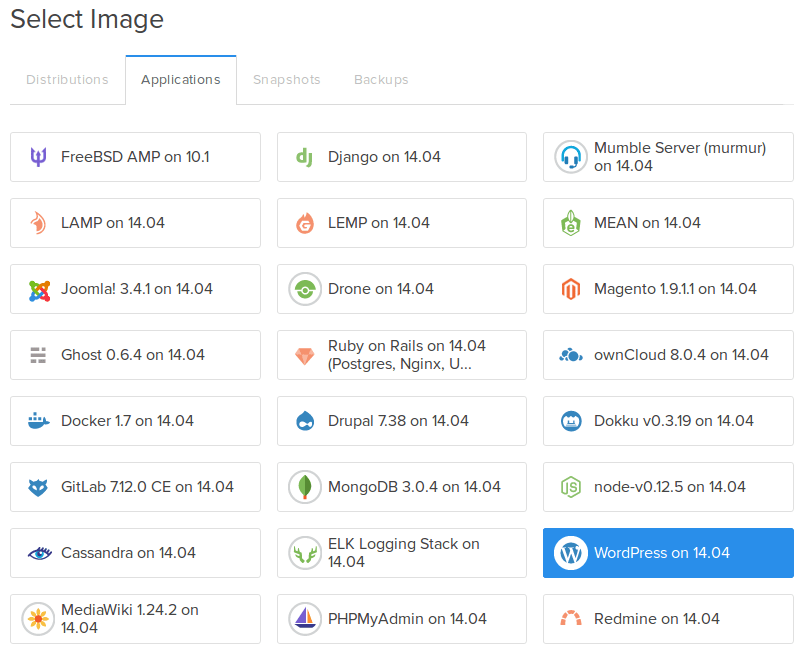807x652 pixels.
Task: Click the Ghost gray bars icon
Action: (x=38, y=355)
